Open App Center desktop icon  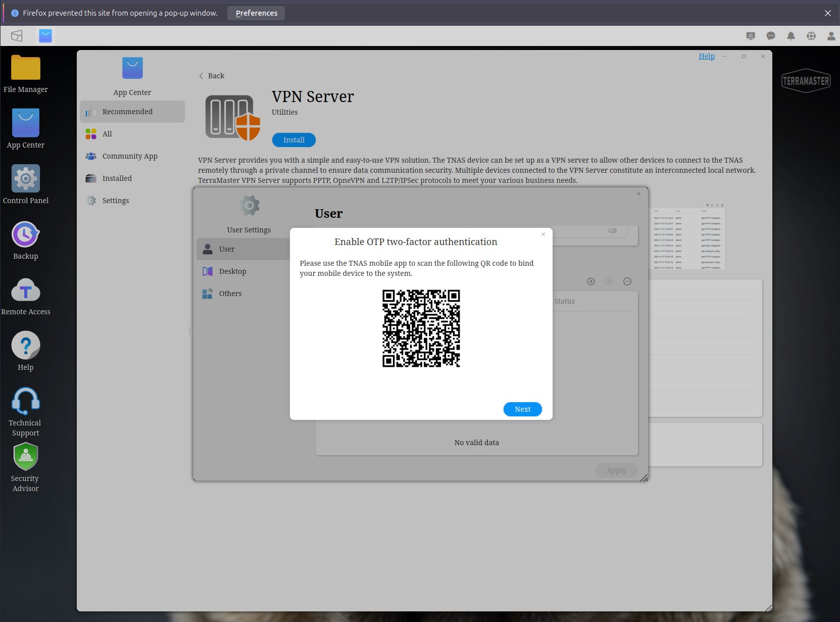[26, 129]
